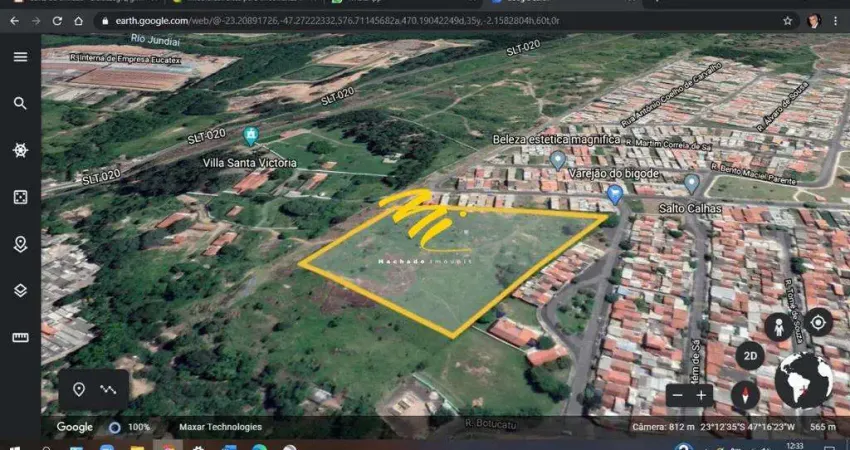The image size is (850, 450).
Task: Switch to 2D view
Action: point(750,356)
